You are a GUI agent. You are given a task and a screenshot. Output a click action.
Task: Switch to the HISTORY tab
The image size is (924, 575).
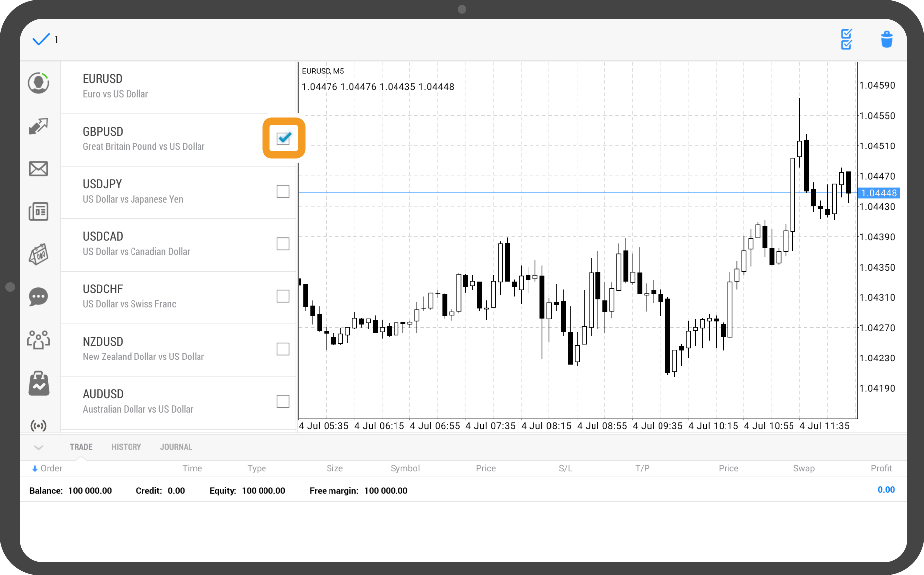click(x=126, y=447)
